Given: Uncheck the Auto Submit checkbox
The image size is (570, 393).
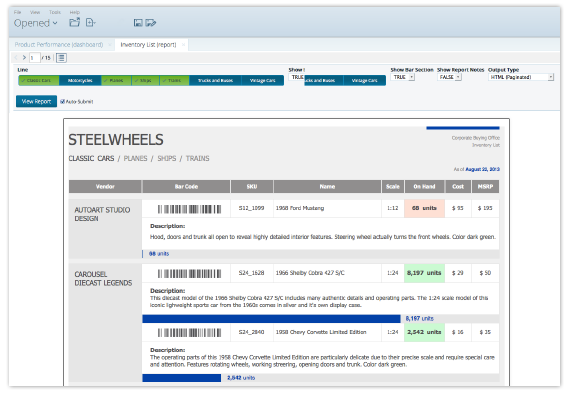Looking at the screenshot, I should tap(62, 101).
